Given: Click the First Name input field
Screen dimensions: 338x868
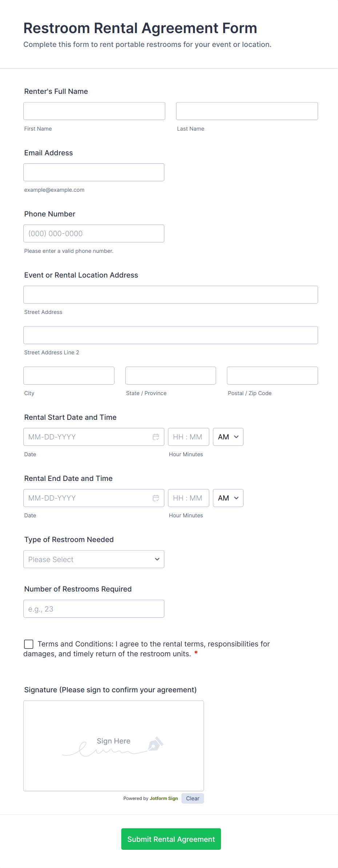Looking at the screenshot, I should tap(94, 111).
